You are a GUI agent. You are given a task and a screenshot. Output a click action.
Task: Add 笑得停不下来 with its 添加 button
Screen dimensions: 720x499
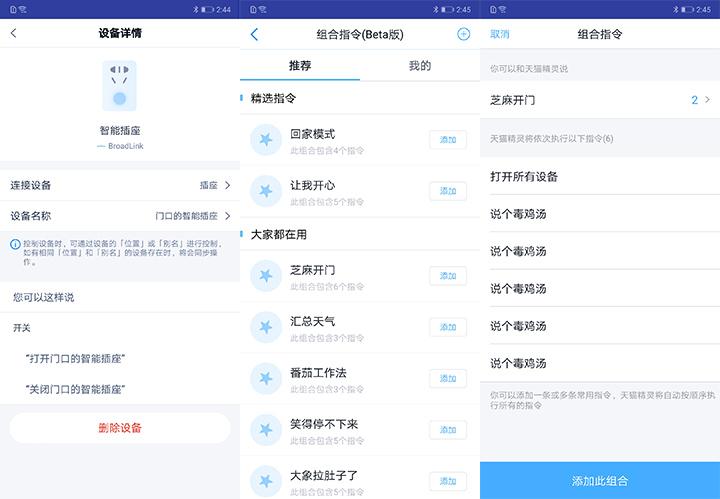pos(448,430)
